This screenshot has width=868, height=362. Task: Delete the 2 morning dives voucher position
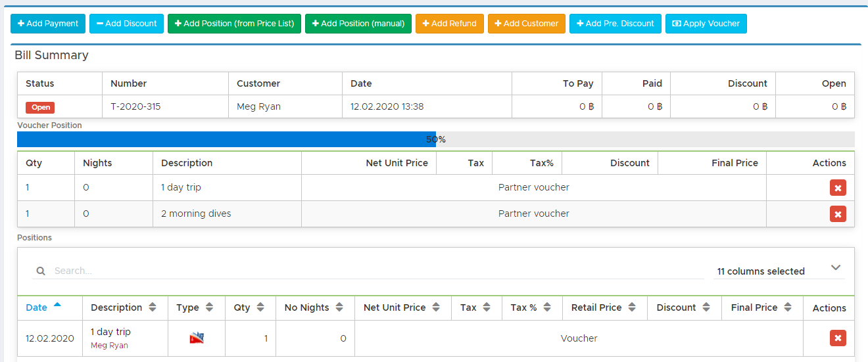click(x=838, y=214)
